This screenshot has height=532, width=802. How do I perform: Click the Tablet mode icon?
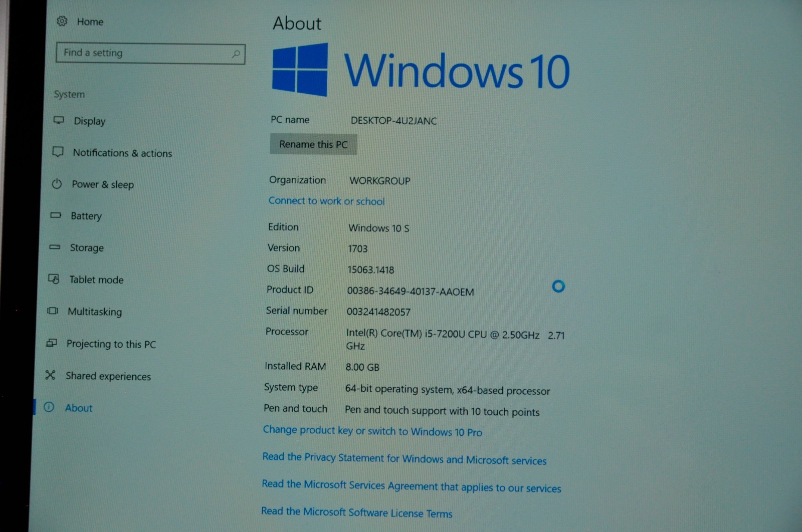tap(54, 279)
